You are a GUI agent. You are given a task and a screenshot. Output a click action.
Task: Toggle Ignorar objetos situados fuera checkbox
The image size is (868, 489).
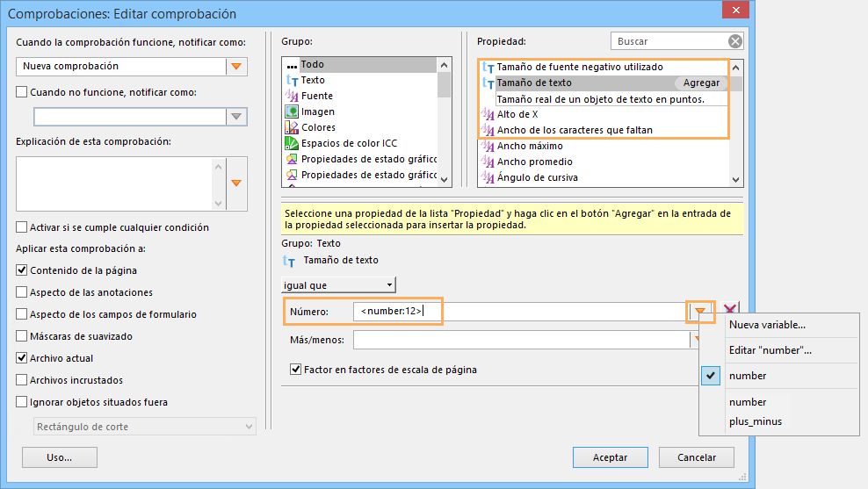tap(22, 402)
